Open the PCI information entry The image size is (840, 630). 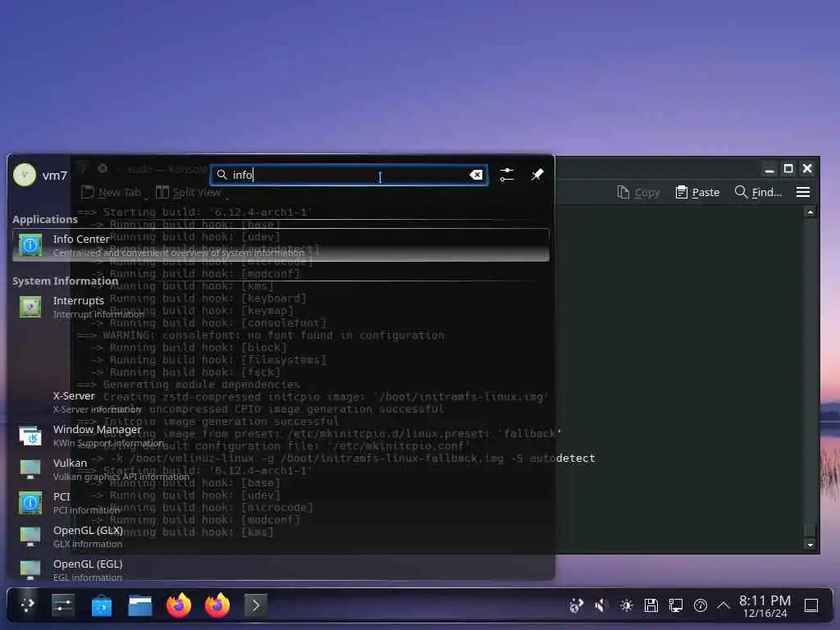tap(281, 503)
